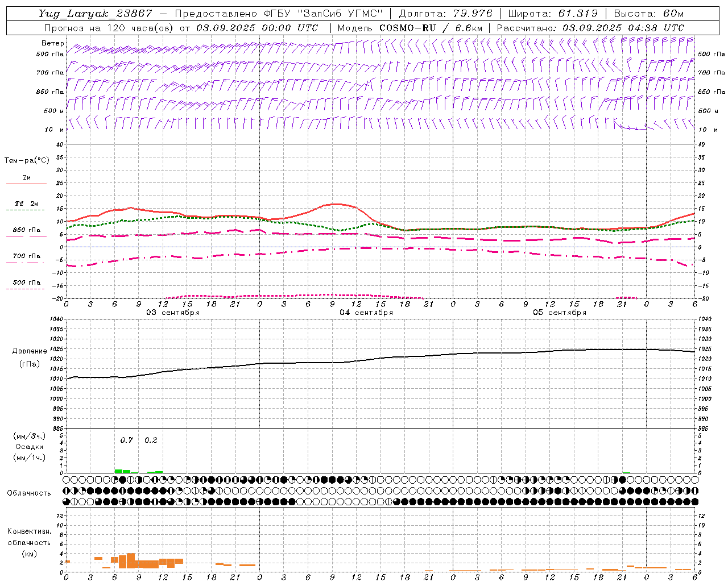The width and height of the screenshot is (728, 582).
Task: Click the 2м temperature legend entry
Action: (x=27, y=178)
